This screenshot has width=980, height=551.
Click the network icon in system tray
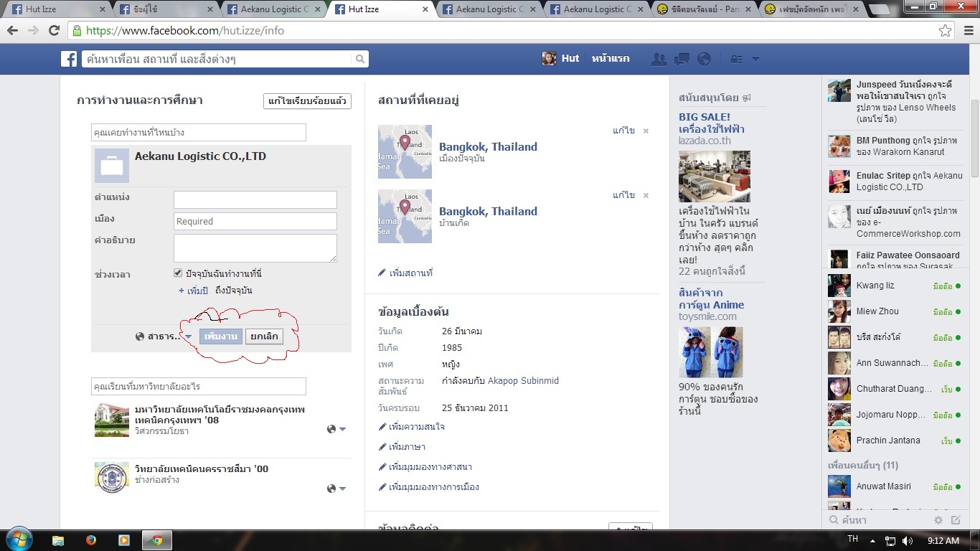890,540
